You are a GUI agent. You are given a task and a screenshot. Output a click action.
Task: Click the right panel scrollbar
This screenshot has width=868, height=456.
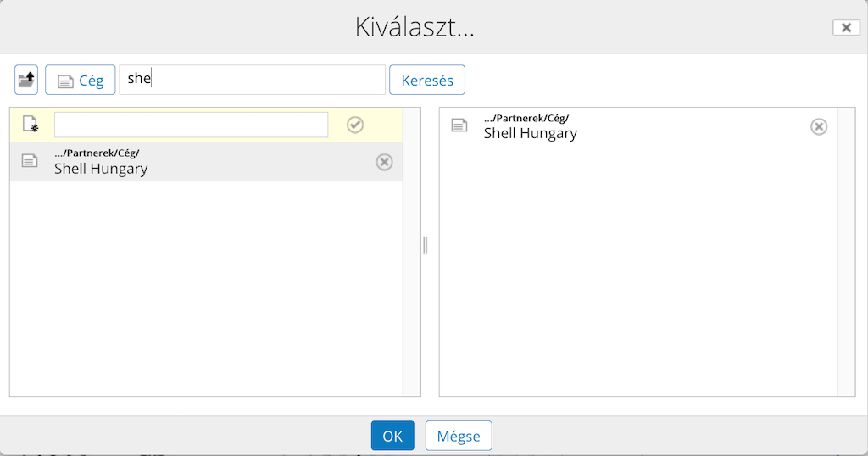pos(846,252)
